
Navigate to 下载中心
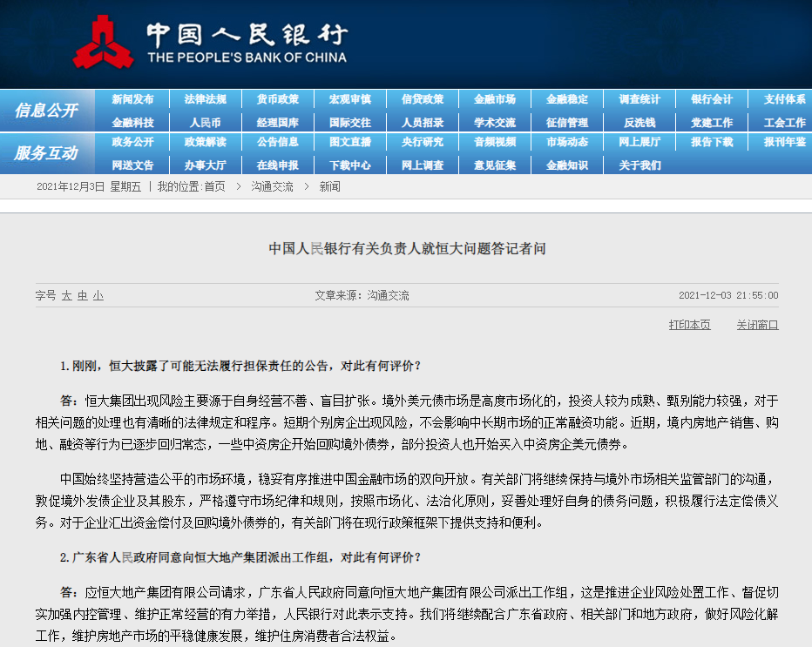point(350,165)
